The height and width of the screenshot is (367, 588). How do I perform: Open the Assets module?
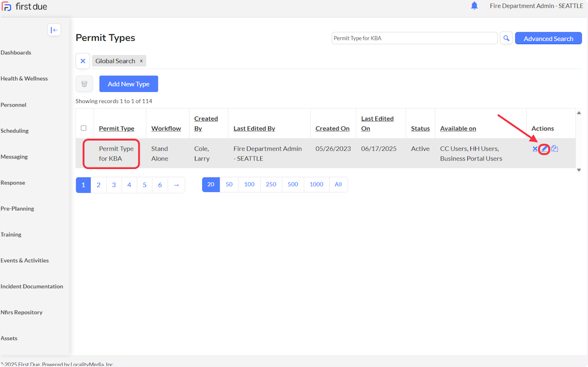[x=9, y=338]
